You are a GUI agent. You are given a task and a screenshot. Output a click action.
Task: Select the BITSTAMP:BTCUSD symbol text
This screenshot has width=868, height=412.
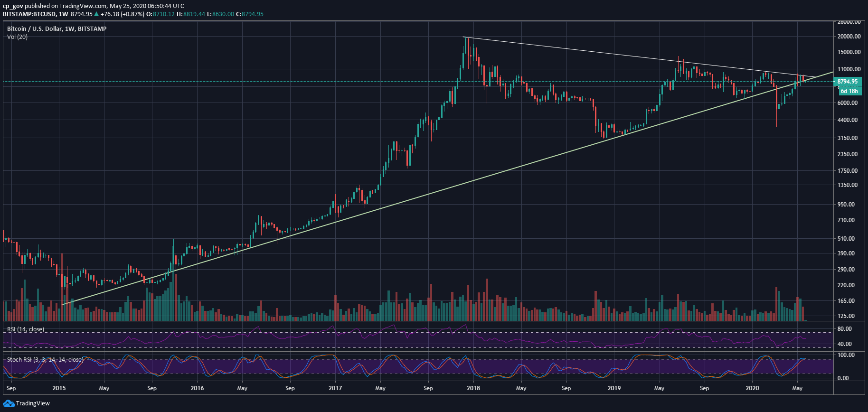[x=28, y=14]
